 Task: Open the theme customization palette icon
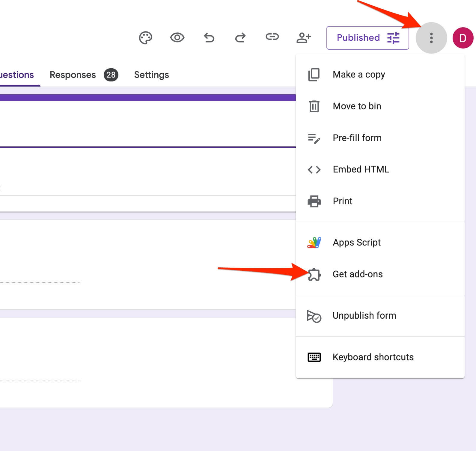click(146, 38)
